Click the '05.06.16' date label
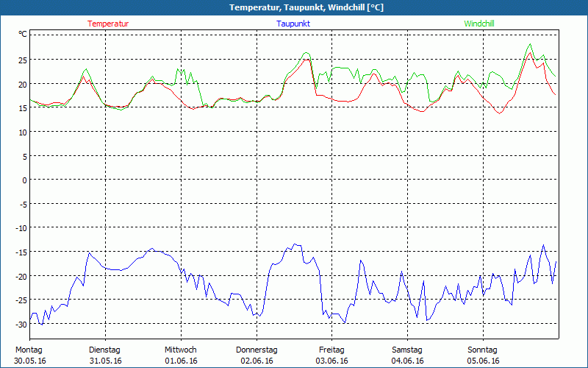 click(x=484, y=361)
